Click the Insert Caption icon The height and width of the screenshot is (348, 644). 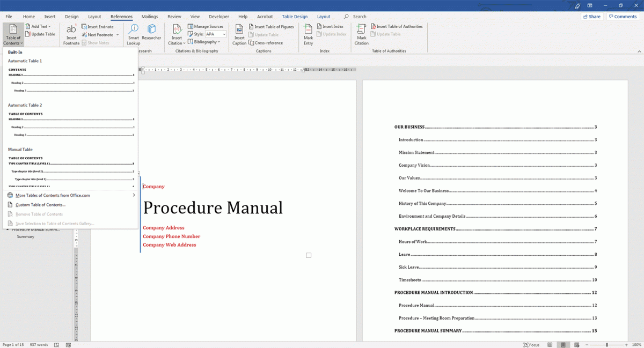click(x=239, y=29)
